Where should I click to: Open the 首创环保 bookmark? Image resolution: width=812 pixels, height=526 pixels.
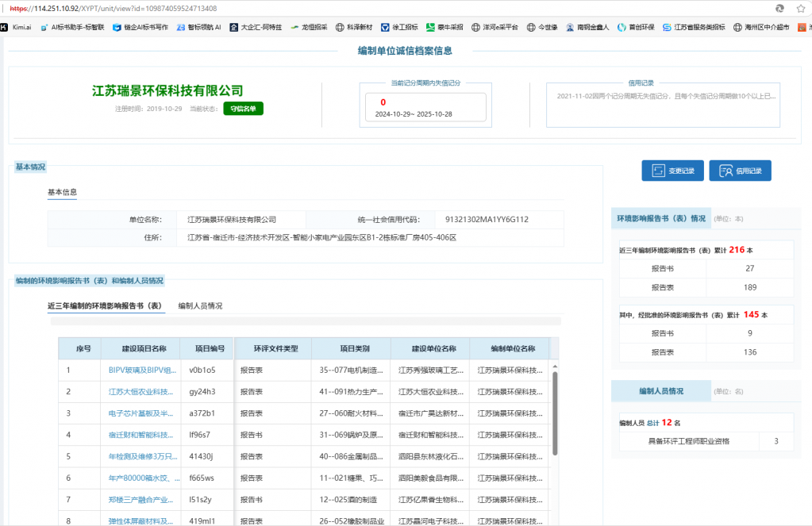(636, 27)
